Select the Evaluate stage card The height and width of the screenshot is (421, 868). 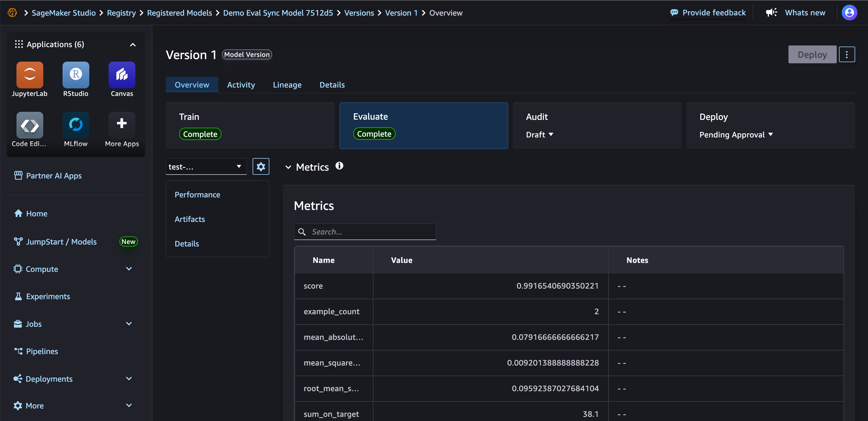pyautogui.click(x=424, y=125)
